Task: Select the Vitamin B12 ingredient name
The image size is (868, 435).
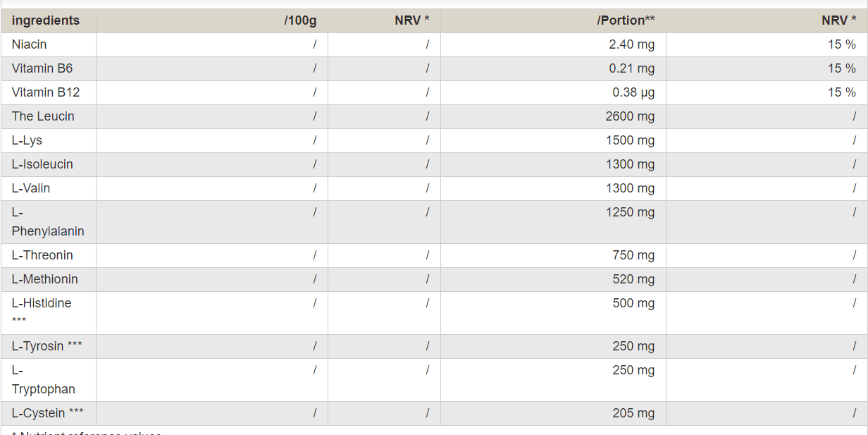Action: 46,92
